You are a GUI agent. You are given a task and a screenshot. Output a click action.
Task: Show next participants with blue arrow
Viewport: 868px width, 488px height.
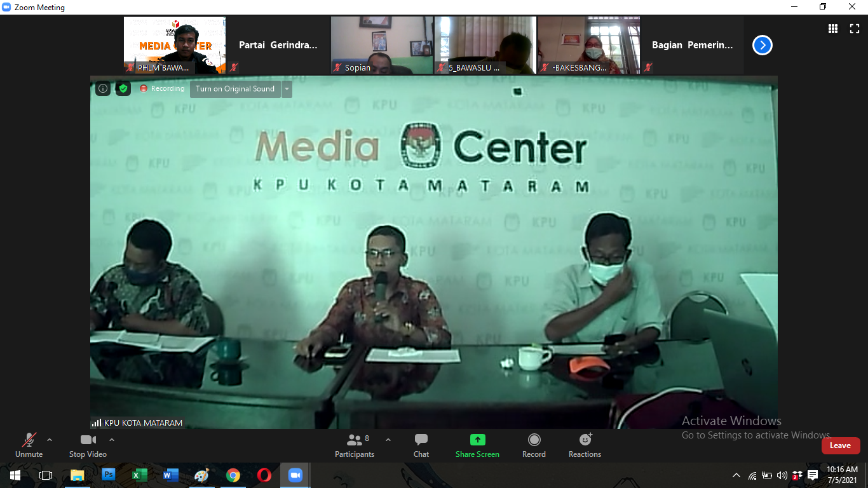pyautogui.click(x=763, y=45)
